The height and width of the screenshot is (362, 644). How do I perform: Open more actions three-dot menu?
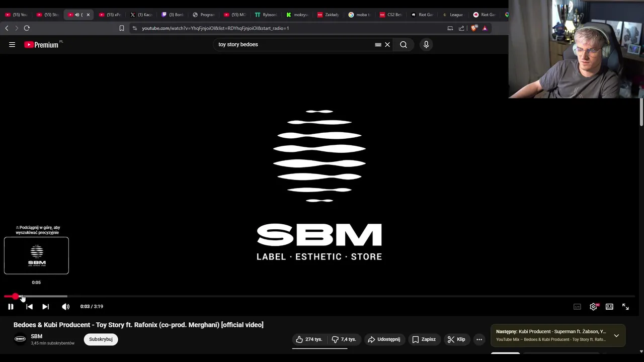click(479, 339)
